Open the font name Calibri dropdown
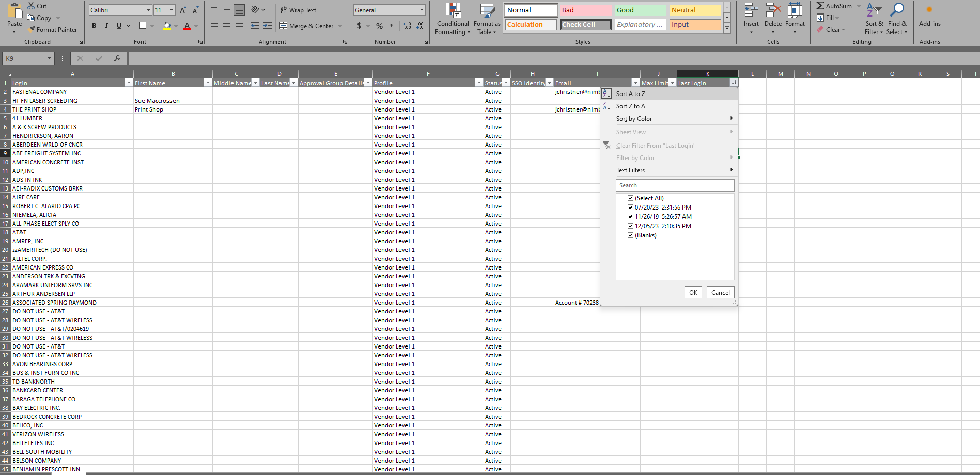This screenshot has width=980, height=475. coord(148,10)
